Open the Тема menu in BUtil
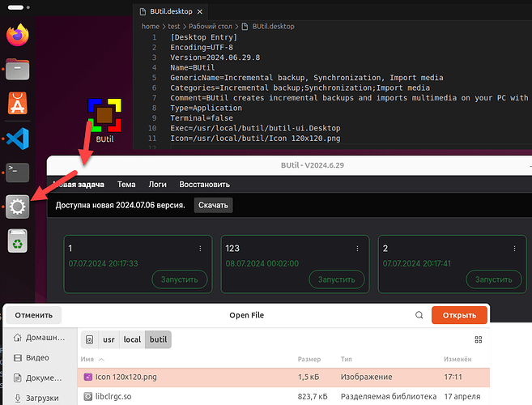This screenshot has width=532, height=405. [x=126, y=185]
